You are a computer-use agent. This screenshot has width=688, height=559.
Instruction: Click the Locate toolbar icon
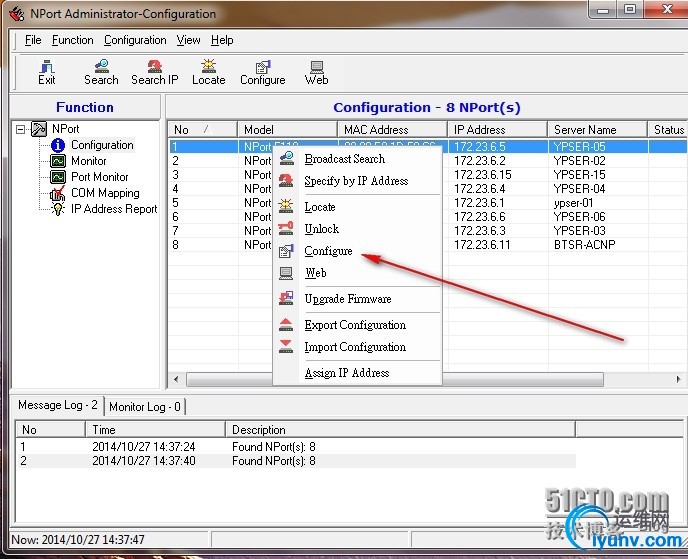click(x=208, y=66)
